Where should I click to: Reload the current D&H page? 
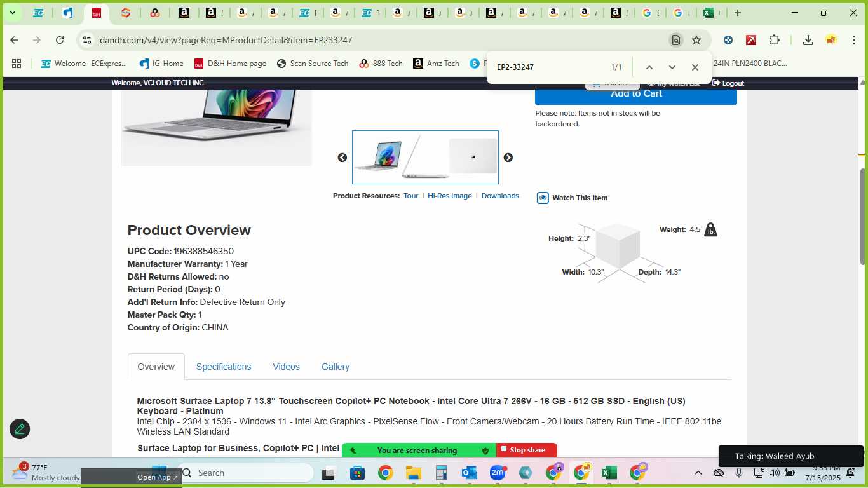[60, 40]
